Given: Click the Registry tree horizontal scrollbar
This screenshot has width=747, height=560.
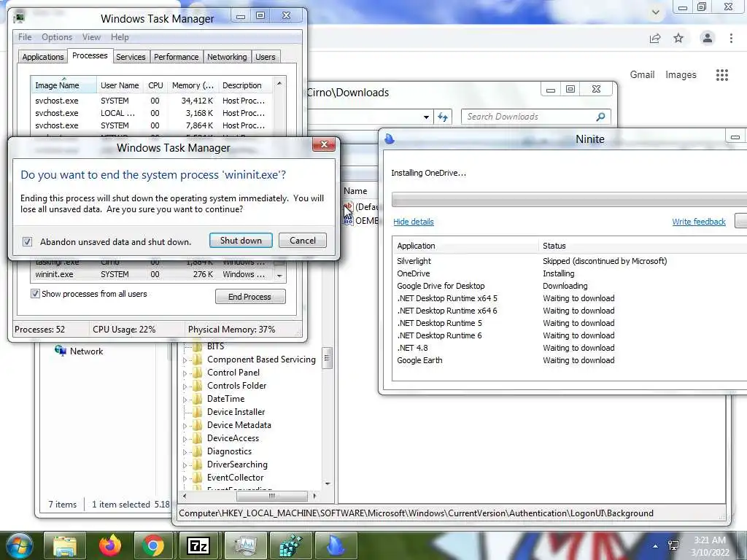Looking at the screenshot, I should click(271, 496).
